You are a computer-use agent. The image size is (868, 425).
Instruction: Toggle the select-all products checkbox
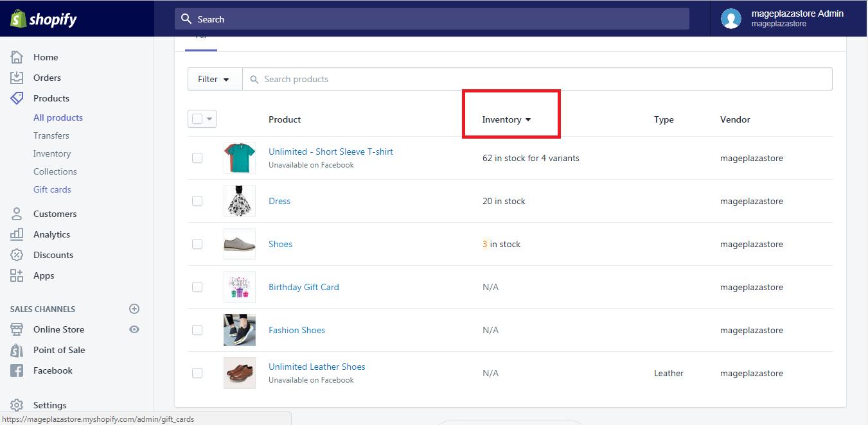[x=197, y=119]
